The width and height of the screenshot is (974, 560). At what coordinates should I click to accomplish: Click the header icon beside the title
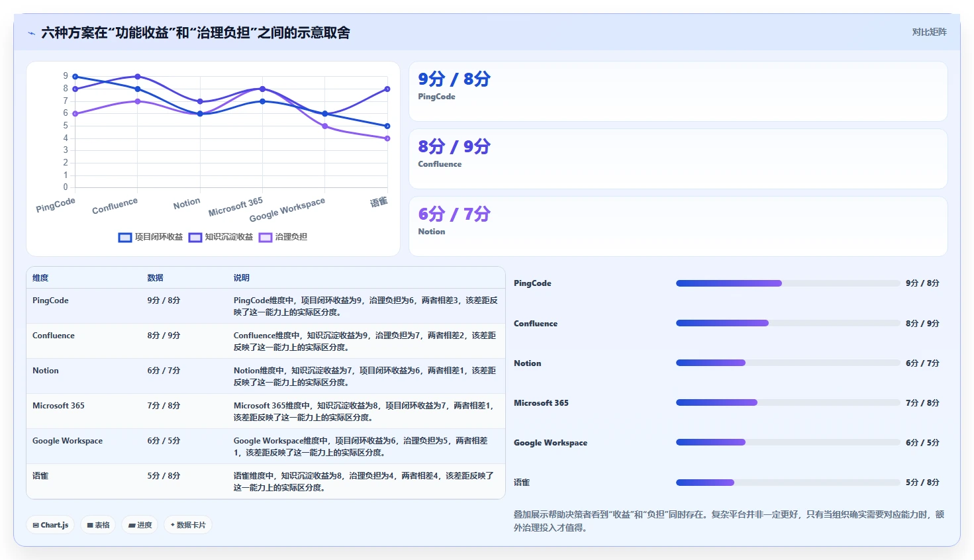(31, 32)
